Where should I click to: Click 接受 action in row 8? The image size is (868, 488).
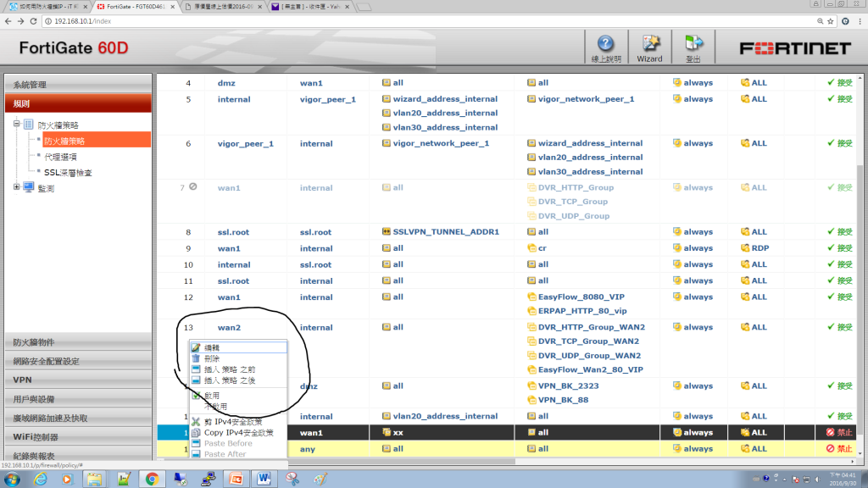[840, 232]
